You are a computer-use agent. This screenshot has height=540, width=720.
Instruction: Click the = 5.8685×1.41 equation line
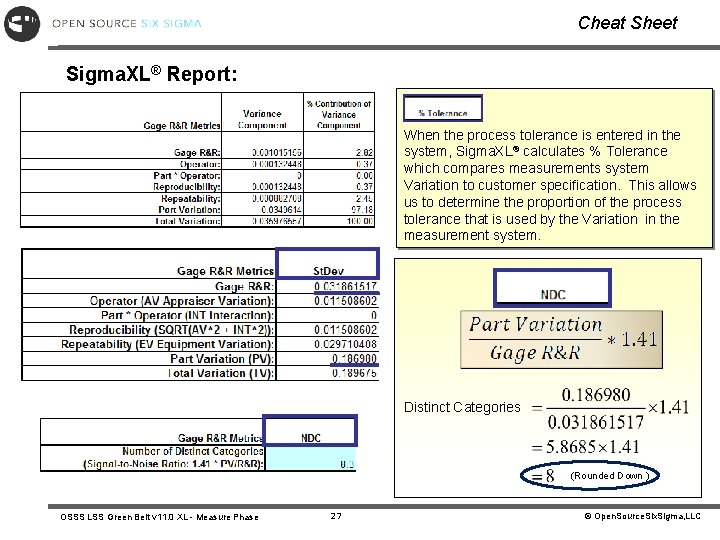pos(585,446)
